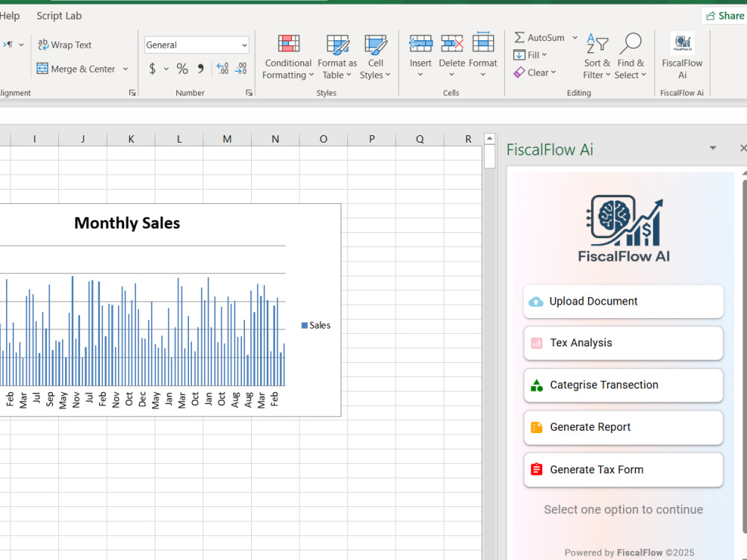Click the Generate Tax Form button

623,470
